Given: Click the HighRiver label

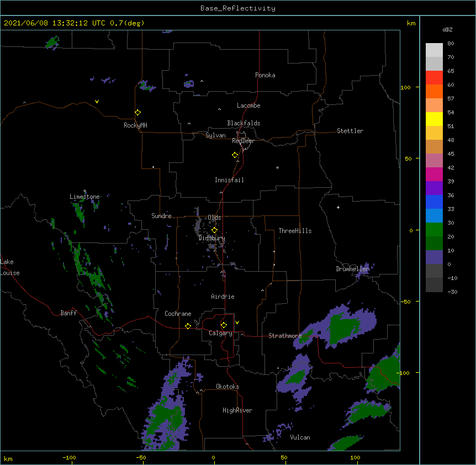Looking at the screenshot, I should click(237, 410).
